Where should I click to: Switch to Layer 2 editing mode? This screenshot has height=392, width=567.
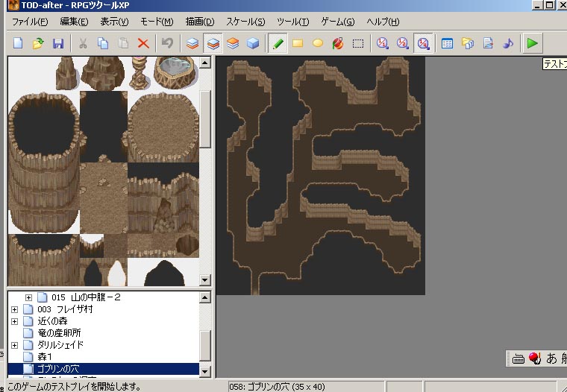[213, 43]
